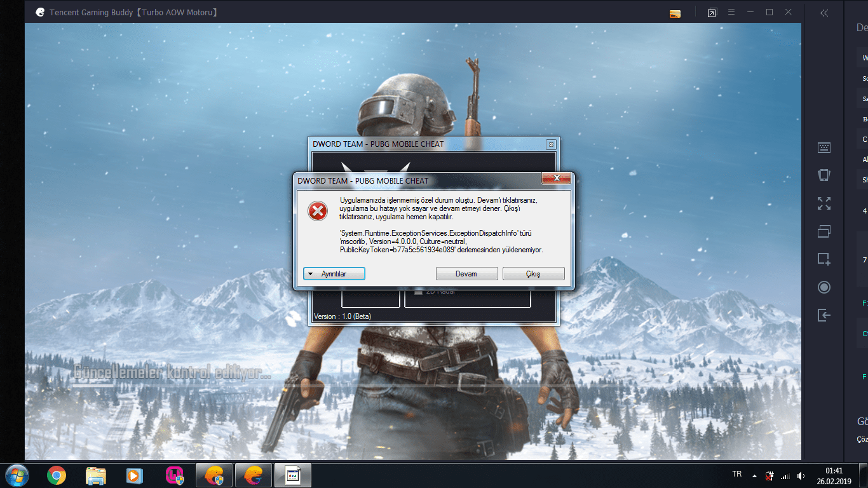The image size is (868, 488).
Task: Switch to the first Gaming Buddy taskbar button
Action: tap(214, 475)
